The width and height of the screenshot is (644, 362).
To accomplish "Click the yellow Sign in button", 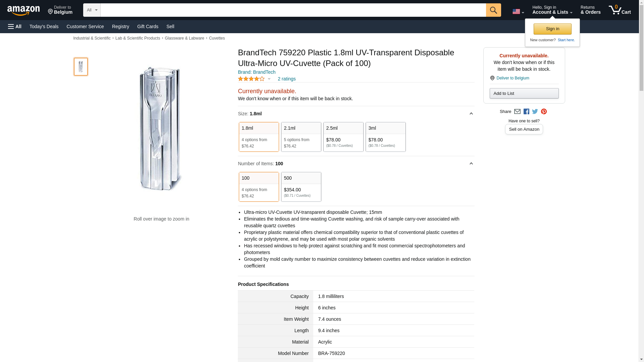I will click(552, 29).
